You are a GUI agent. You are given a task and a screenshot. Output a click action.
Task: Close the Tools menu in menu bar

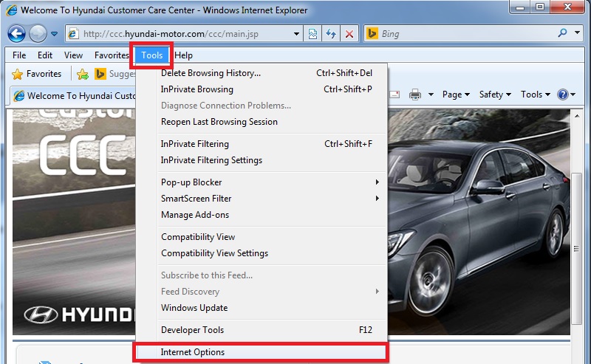pos(152,55)
